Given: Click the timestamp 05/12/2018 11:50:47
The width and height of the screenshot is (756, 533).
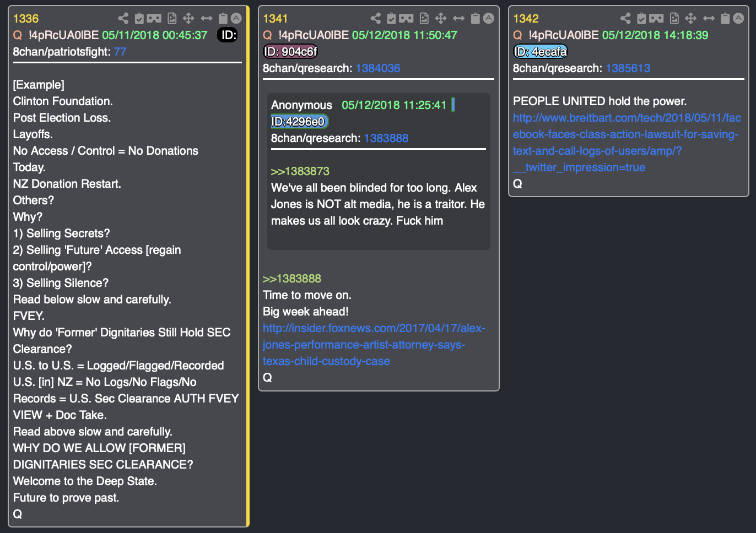Looking at the screenshot, I should tap(404, 35).
